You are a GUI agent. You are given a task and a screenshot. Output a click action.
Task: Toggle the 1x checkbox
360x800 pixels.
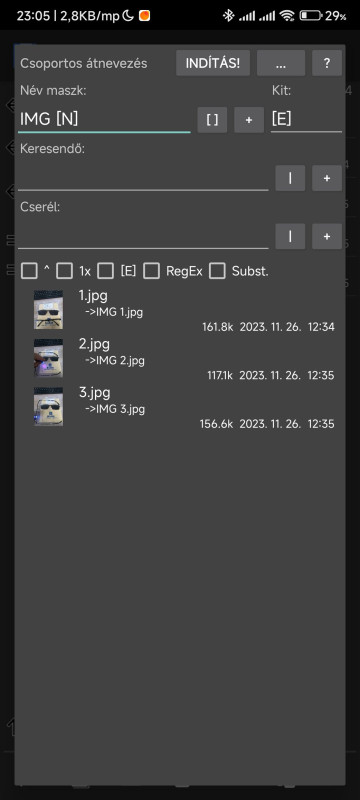coord(64,271)
